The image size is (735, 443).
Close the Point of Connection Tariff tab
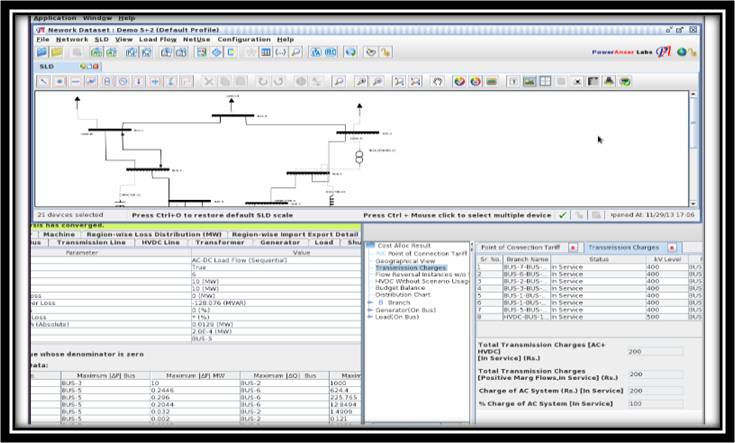click(x=573, y=246)
